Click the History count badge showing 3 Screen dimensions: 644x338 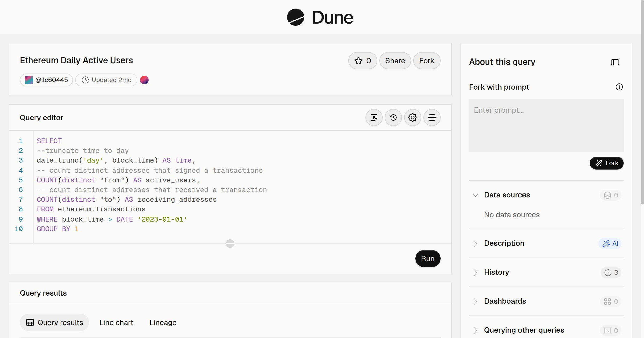[611, 273]
